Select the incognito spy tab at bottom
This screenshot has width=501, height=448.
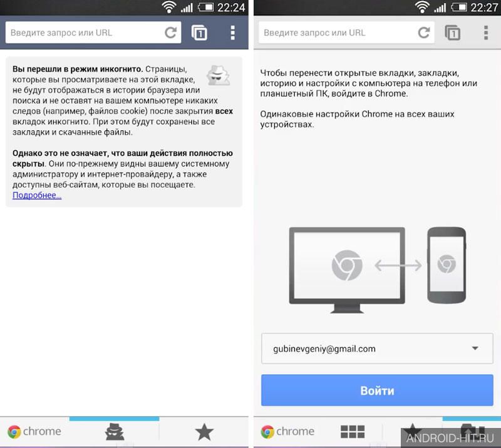point(115,431)
